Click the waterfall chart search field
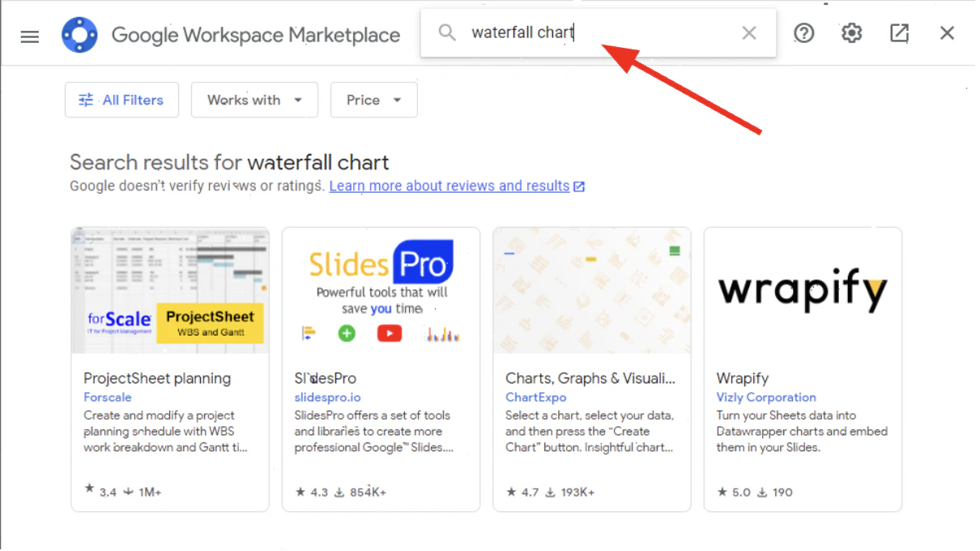 point(599,33)
